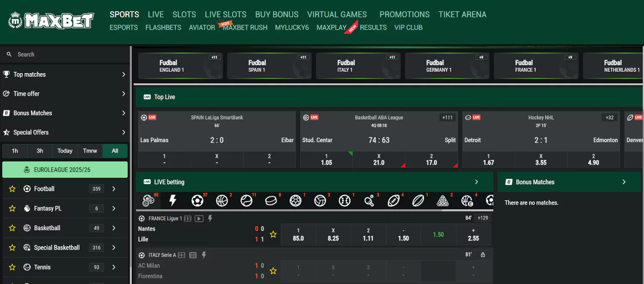Open pitch tracker icon for ITALY Serie A

(182, 255)
